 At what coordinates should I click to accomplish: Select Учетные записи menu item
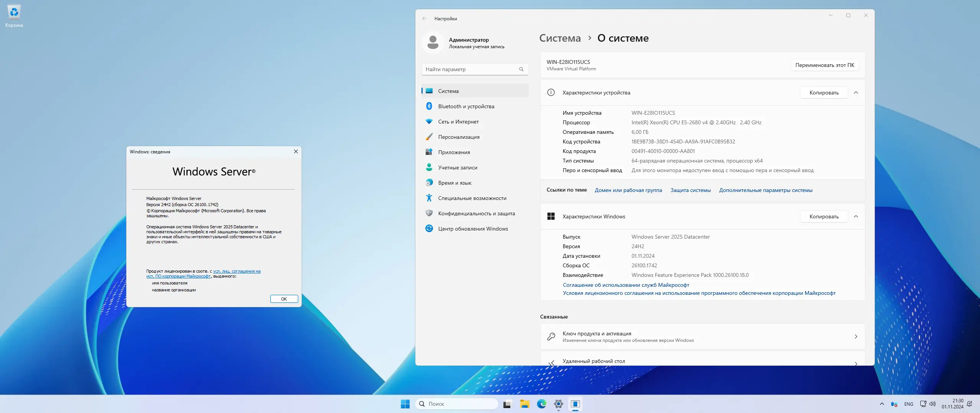[457, 167]
